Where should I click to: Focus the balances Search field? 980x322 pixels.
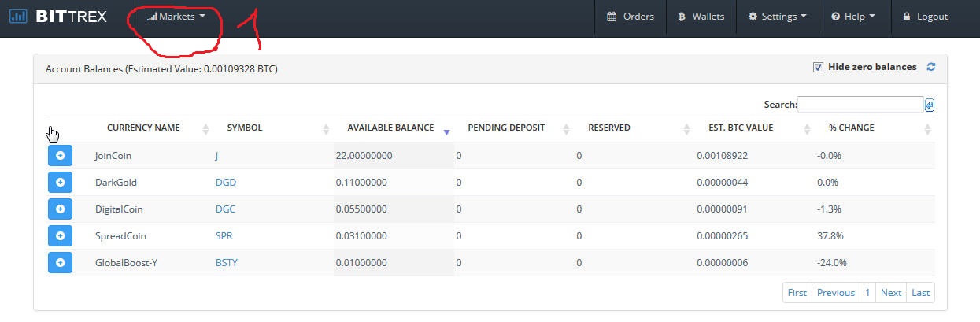tap(860, 104)
